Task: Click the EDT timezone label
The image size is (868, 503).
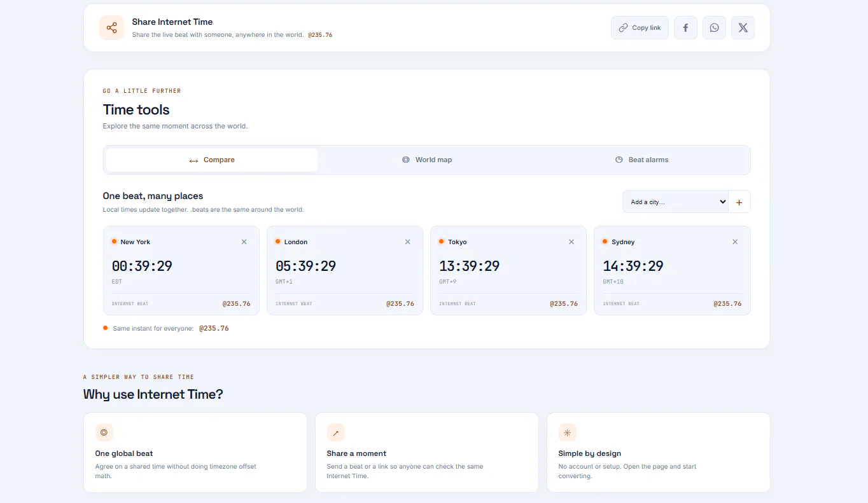Action: pyautogui.click(x=117, y=282)
